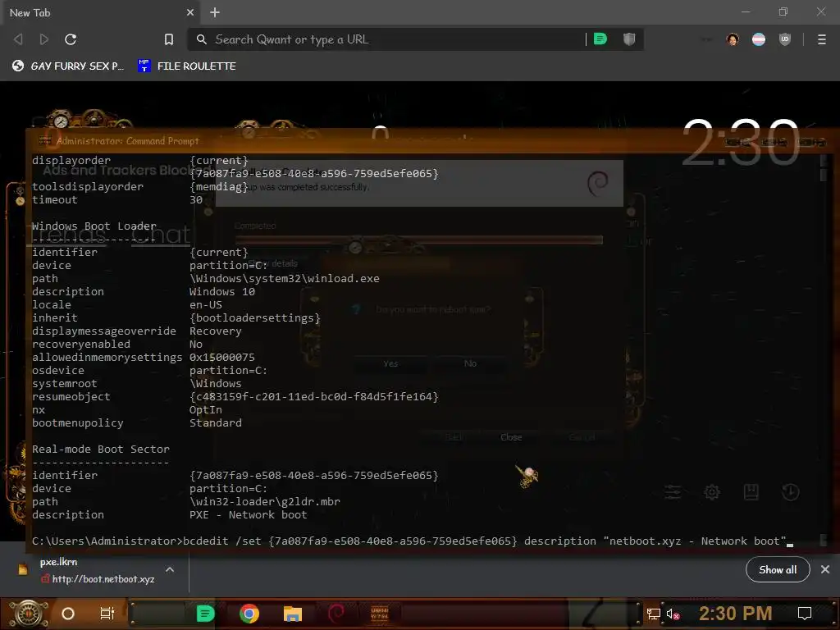
Task: Open Cortana circle on the taskbar
Action: 68,614
